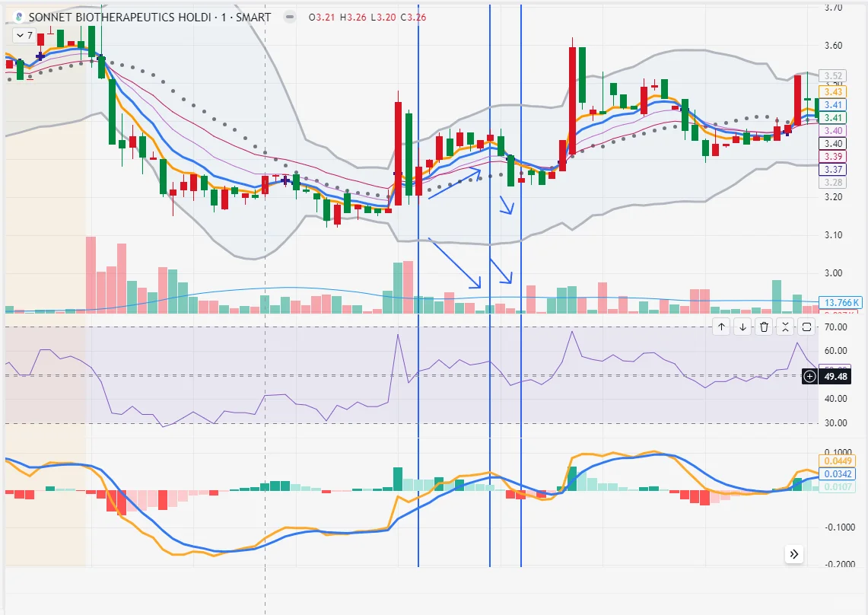The image size is (868, 615).
Task: Collapse the RSI pane
Action: click(x=785, y=327)
